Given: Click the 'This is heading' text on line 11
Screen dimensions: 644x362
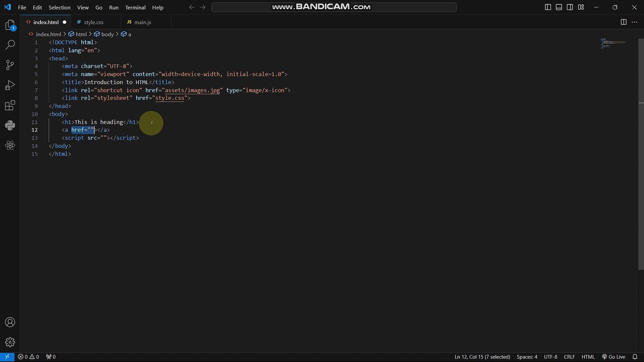Looking at the screenshot, I should (x=99, y=122).
